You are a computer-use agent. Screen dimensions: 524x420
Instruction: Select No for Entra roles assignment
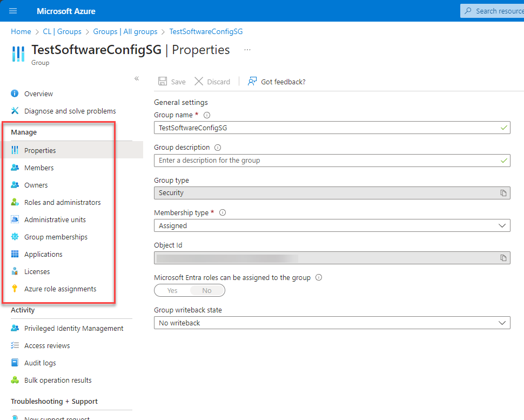tap(207, 291)
